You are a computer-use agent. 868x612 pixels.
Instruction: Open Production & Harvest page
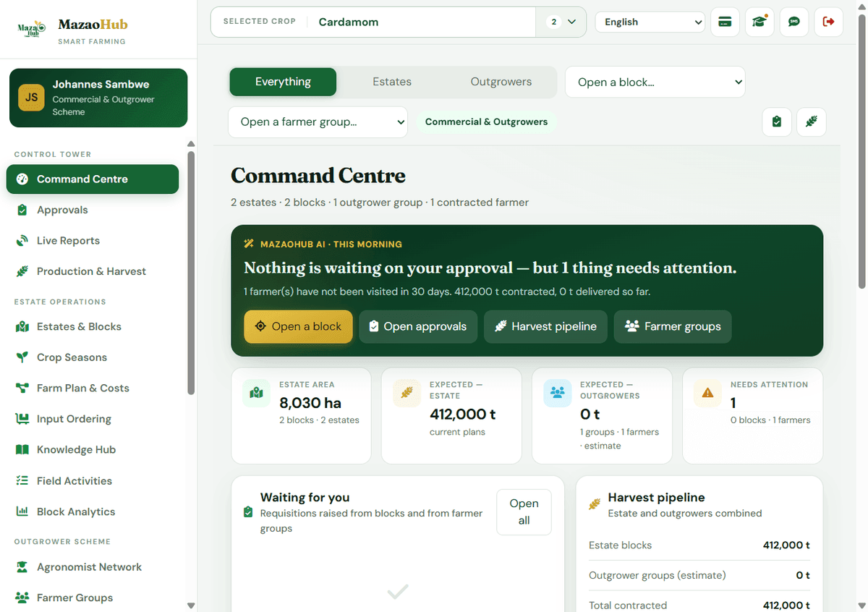[93, 271]
